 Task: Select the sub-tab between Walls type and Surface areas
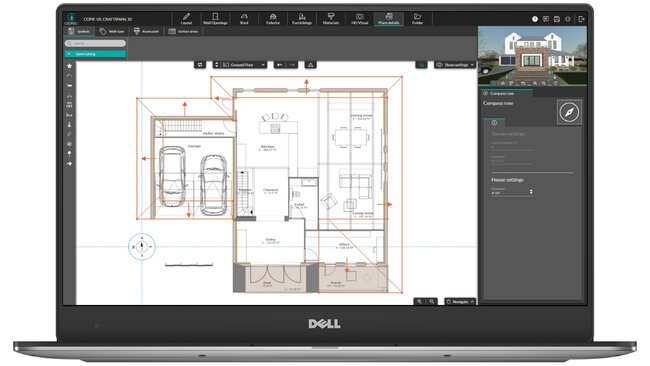point(147,32)
